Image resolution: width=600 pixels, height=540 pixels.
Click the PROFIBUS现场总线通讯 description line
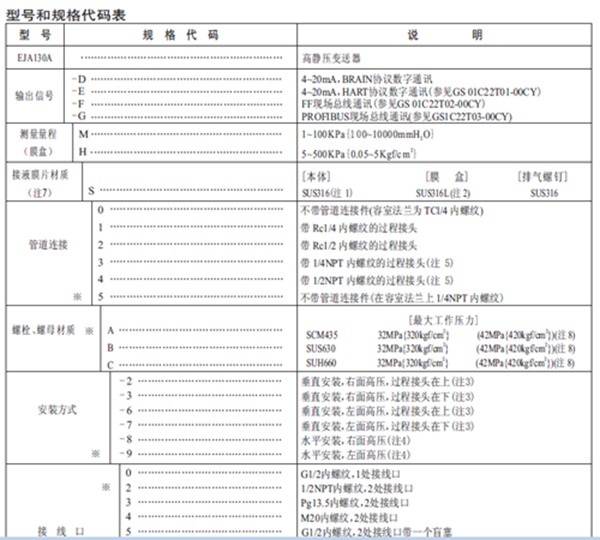click(406, 116)
